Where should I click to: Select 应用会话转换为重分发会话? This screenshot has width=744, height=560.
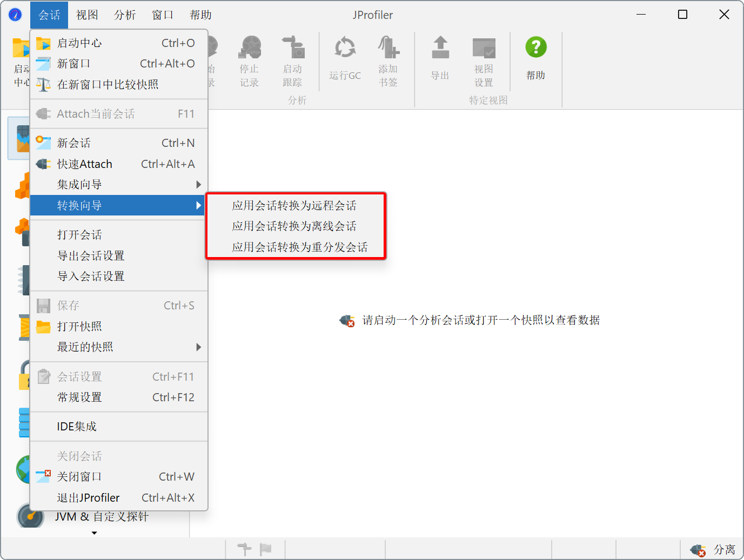click(x=296, y=247)
